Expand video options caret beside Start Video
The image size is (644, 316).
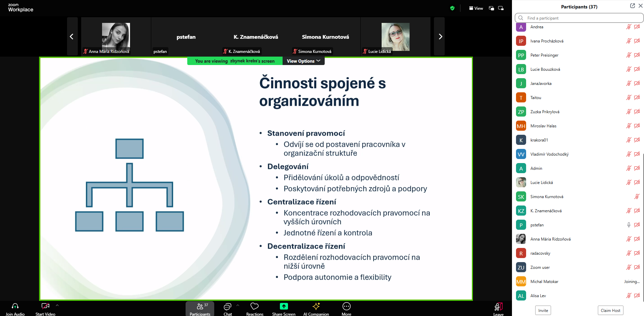coord(57,305)
